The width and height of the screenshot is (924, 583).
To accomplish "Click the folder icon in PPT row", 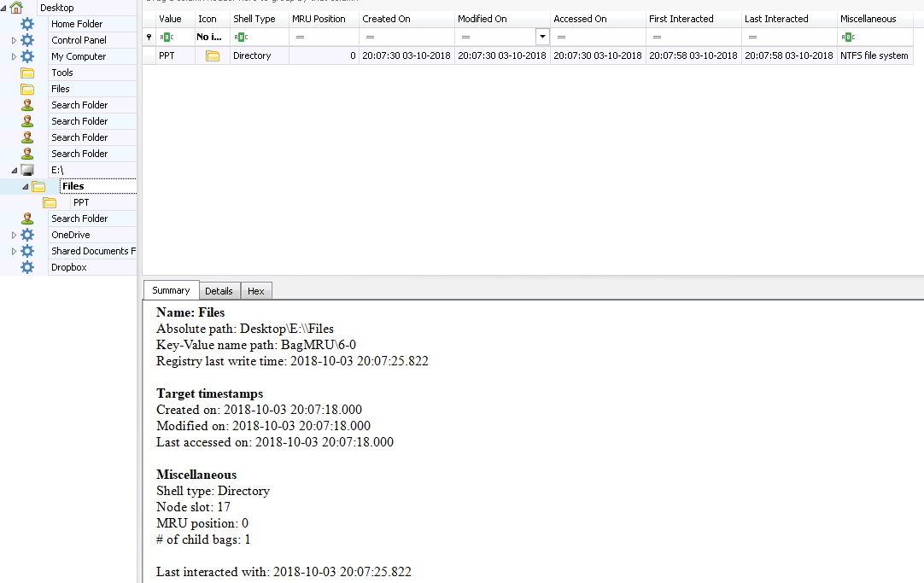I will 213,55.
